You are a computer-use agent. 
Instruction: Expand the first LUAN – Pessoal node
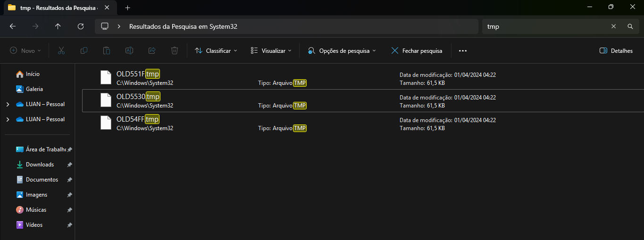tap(8, 104)
